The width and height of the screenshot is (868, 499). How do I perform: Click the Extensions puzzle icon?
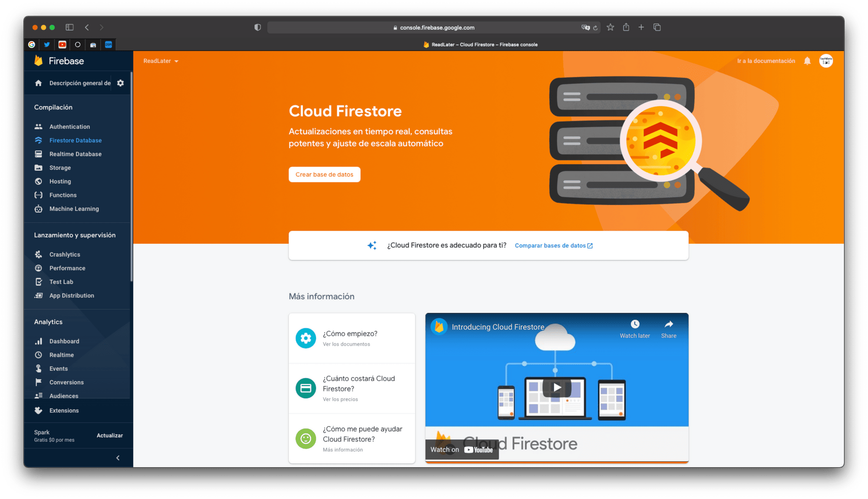point(38,410)
